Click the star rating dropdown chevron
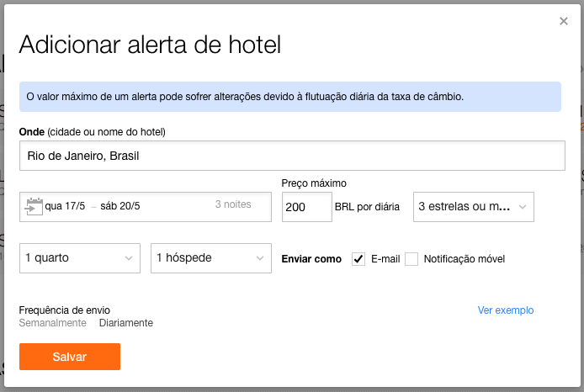Screen dimensions: 584x392 pos(523,207)
